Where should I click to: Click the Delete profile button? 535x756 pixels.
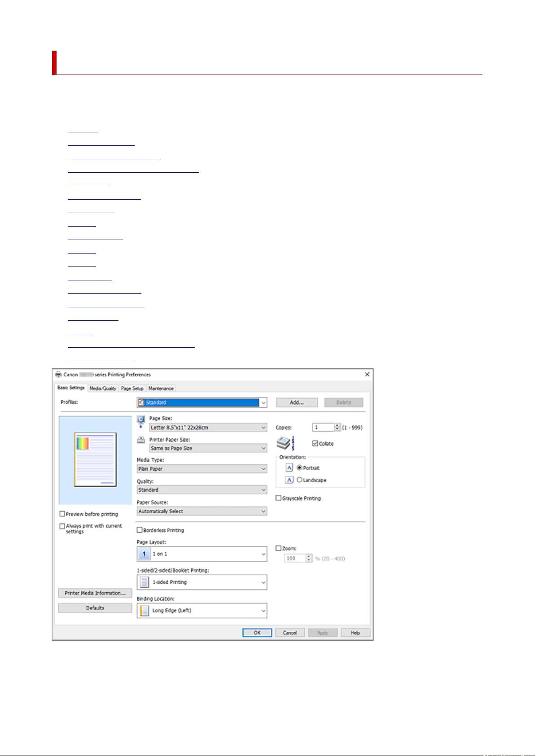(344, 402)
